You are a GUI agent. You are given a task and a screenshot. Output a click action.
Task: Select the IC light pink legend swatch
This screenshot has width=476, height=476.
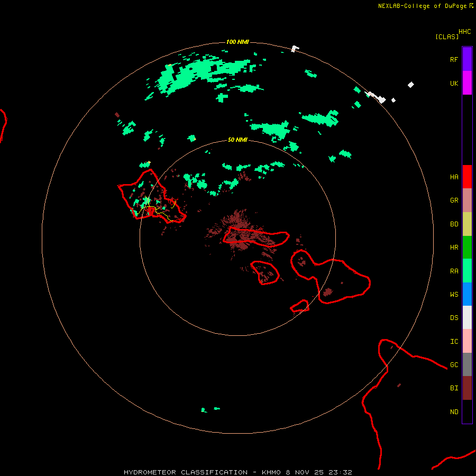467,341
